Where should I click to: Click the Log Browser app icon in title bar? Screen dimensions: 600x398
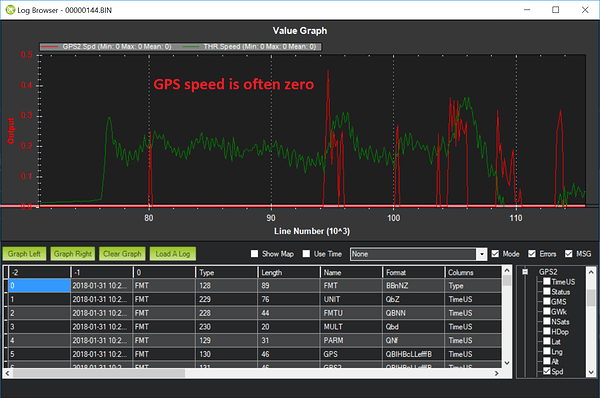click(10, 10)
